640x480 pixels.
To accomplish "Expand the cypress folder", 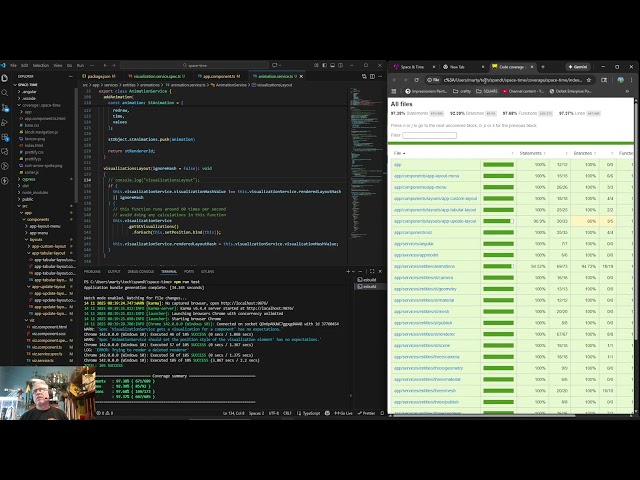I will pos(27,179).
